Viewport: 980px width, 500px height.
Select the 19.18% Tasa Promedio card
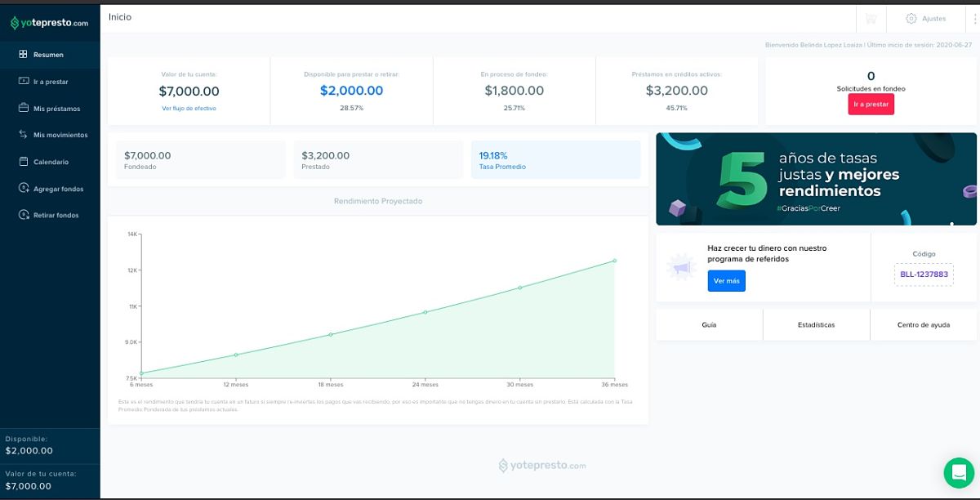[x=555, y=159]
